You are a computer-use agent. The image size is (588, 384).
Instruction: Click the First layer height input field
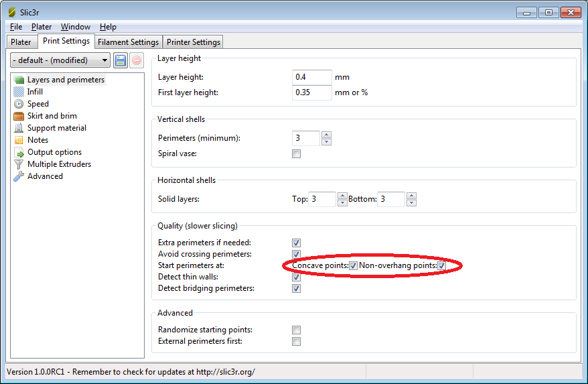[x=312, y=92]
